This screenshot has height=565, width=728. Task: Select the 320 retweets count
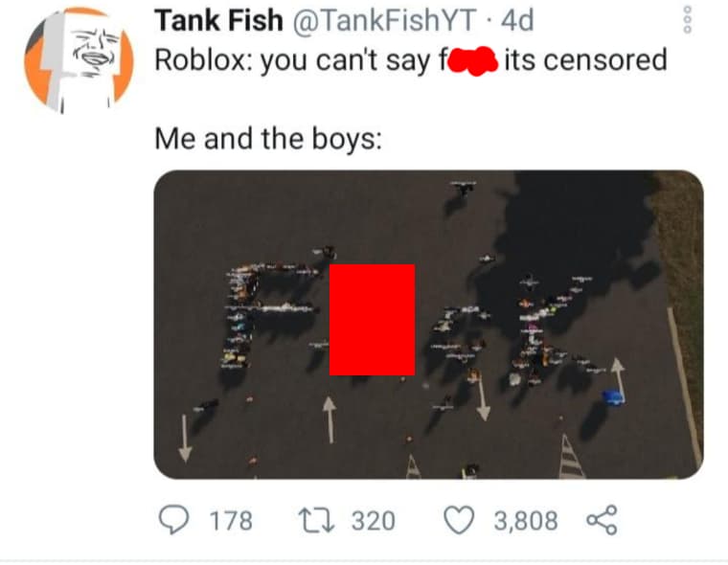tap(373, 520)
